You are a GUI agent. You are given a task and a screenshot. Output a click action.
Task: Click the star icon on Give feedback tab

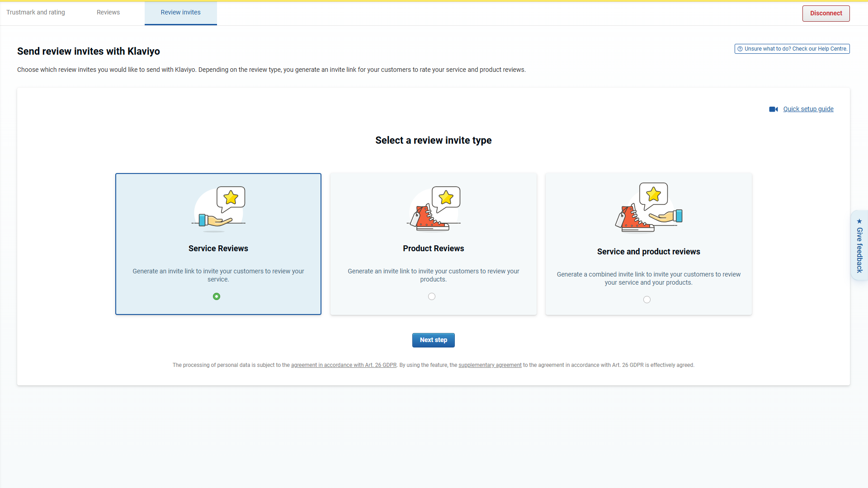tap(859, 221)
